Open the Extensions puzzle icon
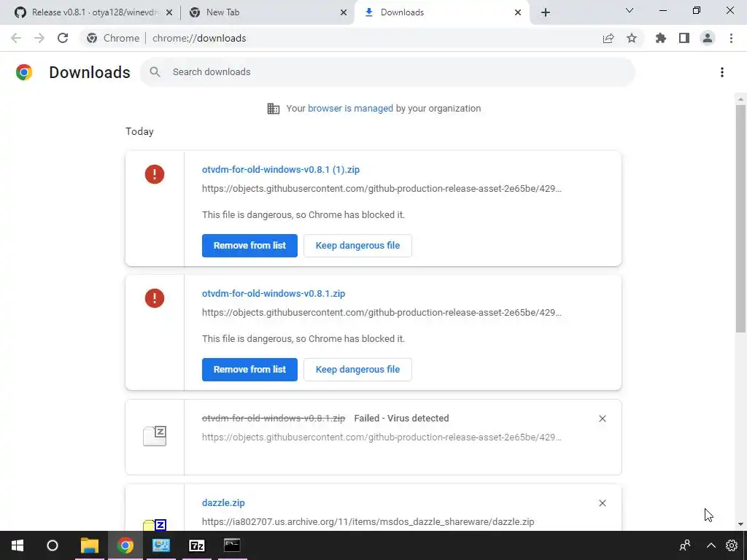This screenshot has height=560, width=747. (x=661, y=38)
